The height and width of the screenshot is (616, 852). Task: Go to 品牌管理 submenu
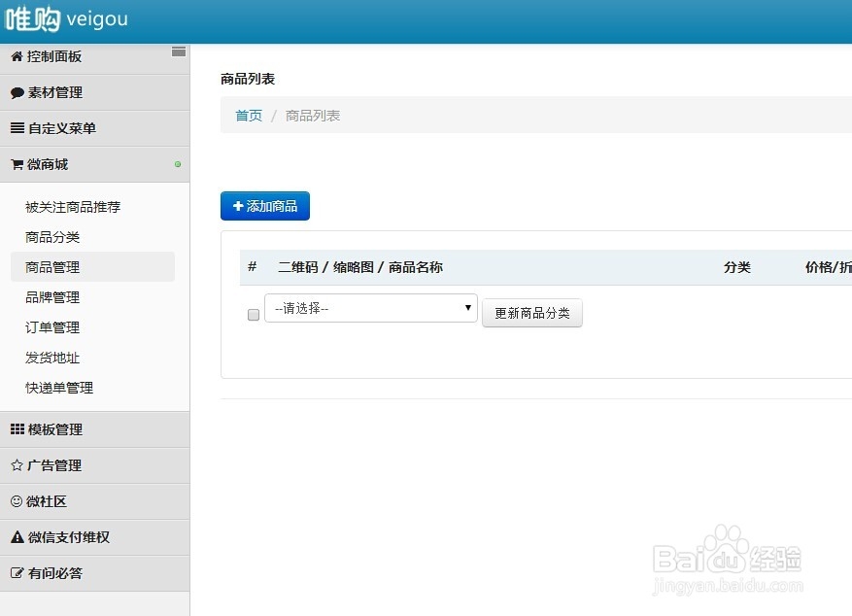pyautogui.click(x=52, y=297)
